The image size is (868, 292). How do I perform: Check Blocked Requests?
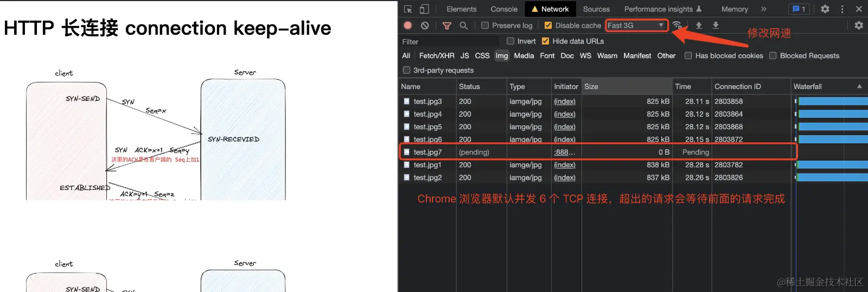773,56
